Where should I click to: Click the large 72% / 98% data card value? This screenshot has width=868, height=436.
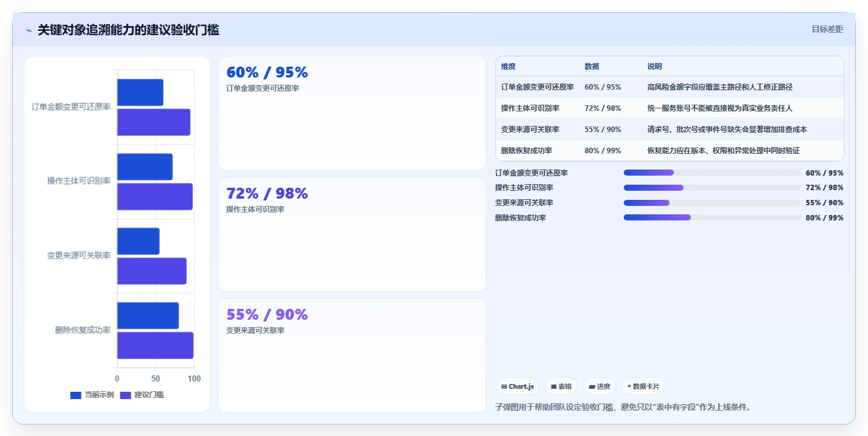(267, 193)
